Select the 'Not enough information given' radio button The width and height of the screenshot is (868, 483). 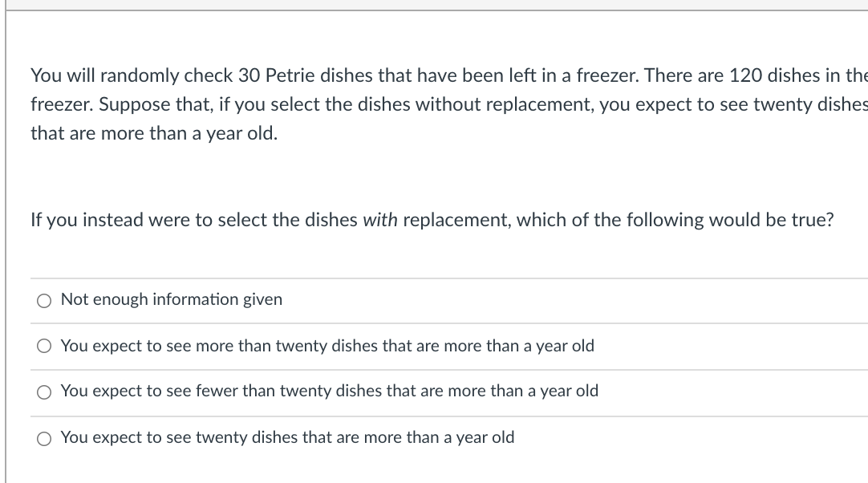pyautogui.click(x=44, y=301)
